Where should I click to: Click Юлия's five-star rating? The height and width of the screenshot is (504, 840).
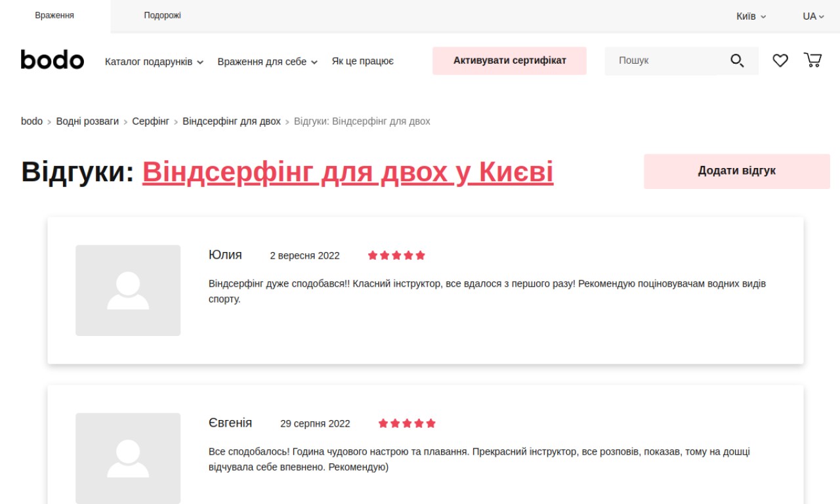point(396,255)
